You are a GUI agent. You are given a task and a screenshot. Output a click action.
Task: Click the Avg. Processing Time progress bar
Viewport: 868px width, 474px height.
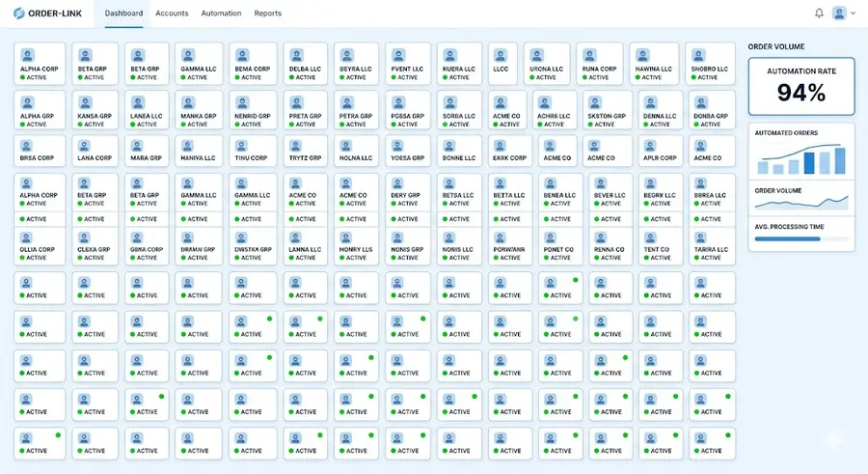pyautogui.click(x=801, y=239)
